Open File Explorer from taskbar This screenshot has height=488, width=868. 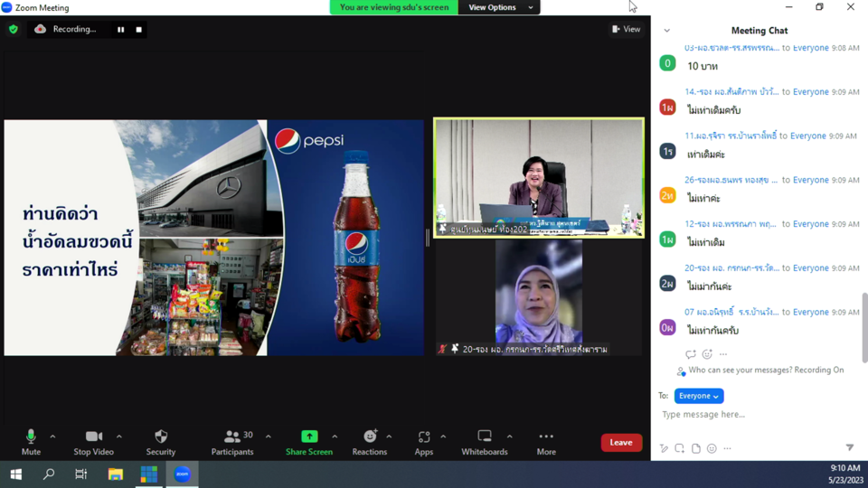point(115,474)
